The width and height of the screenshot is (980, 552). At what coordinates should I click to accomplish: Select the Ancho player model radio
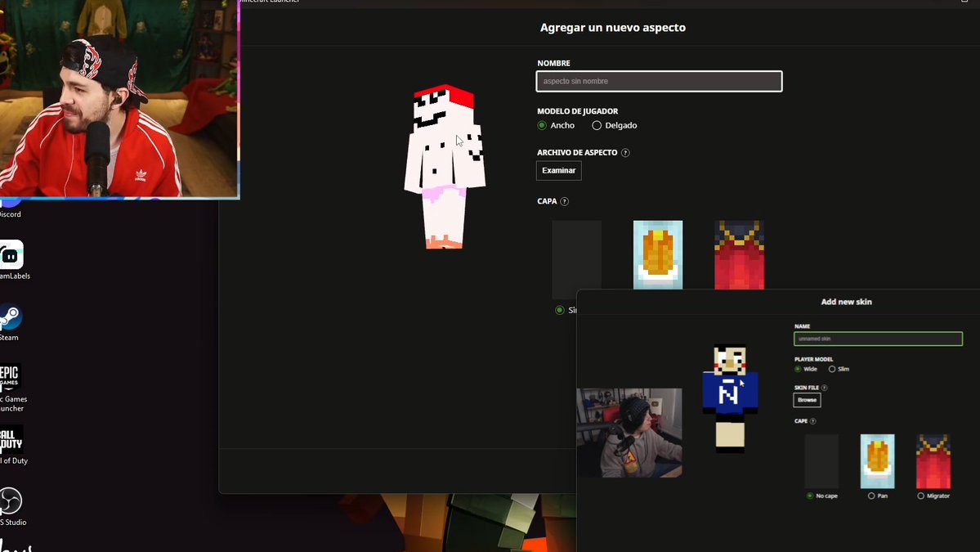click(x=542, y=126)
